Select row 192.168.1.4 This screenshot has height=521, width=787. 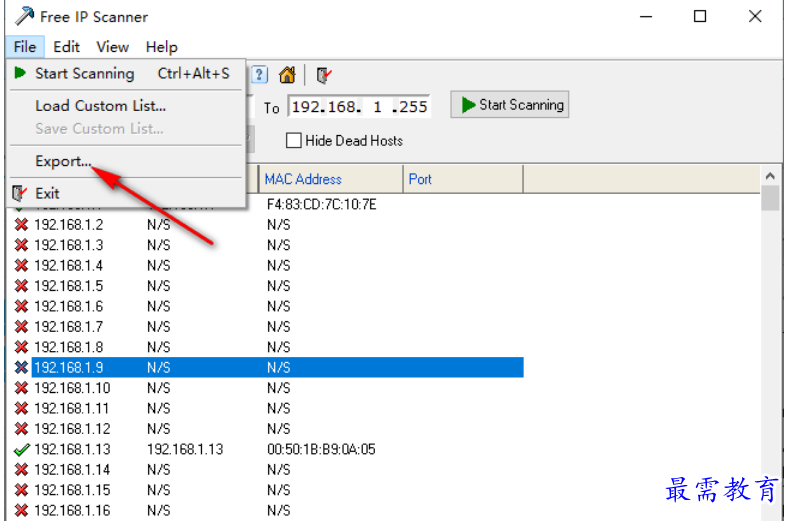point(268,266)
